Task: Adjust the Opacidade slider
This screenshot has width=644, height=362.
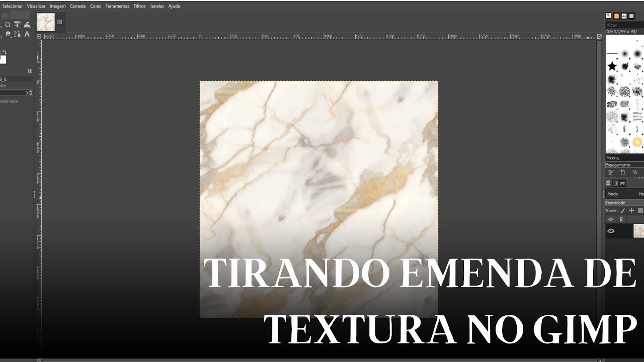Action: click(625, 203)
